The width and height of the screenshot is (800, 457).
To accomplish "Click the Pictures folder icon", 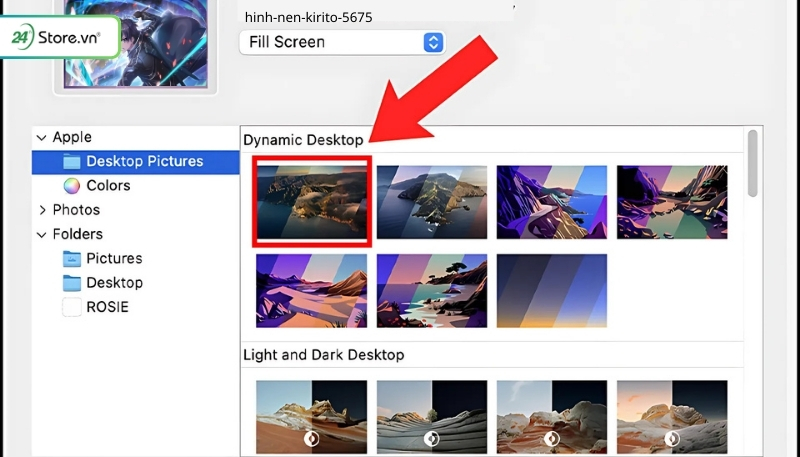I will pyautogui.click(x=71, y=259).
